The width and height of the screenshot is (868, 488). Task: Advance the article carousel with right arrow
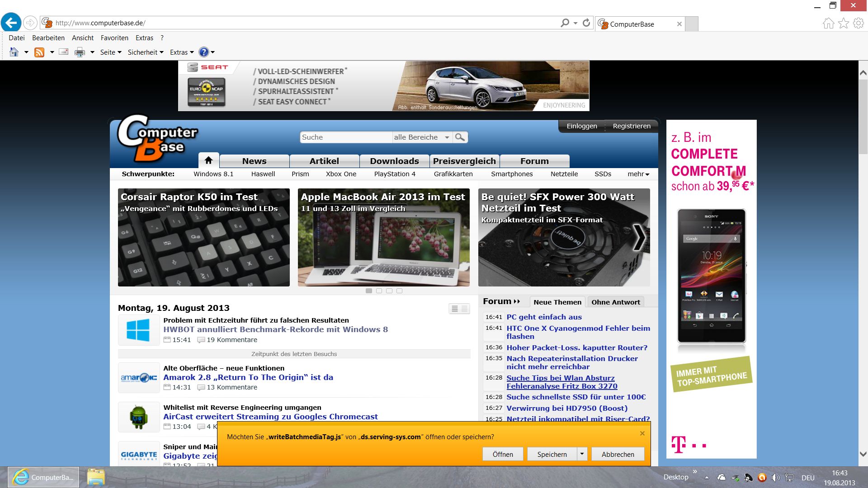tap(639, 237)
